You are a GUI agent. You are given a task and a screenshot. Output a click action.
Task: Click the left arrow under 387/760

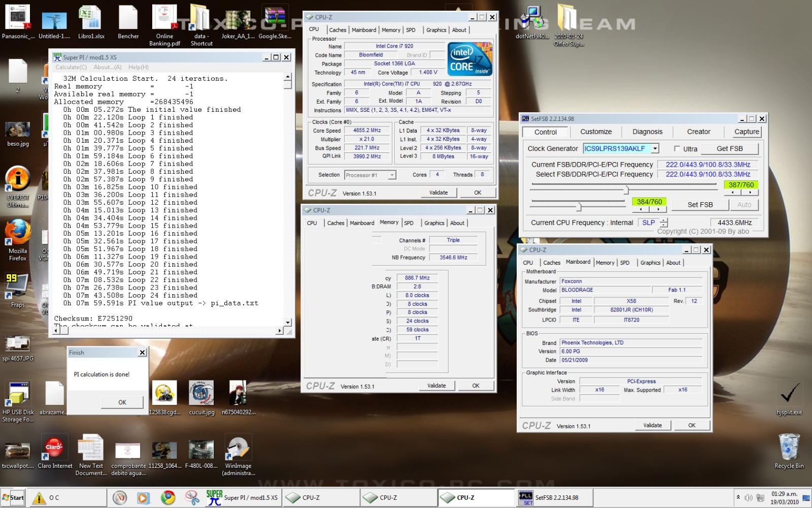pos(732,193)
